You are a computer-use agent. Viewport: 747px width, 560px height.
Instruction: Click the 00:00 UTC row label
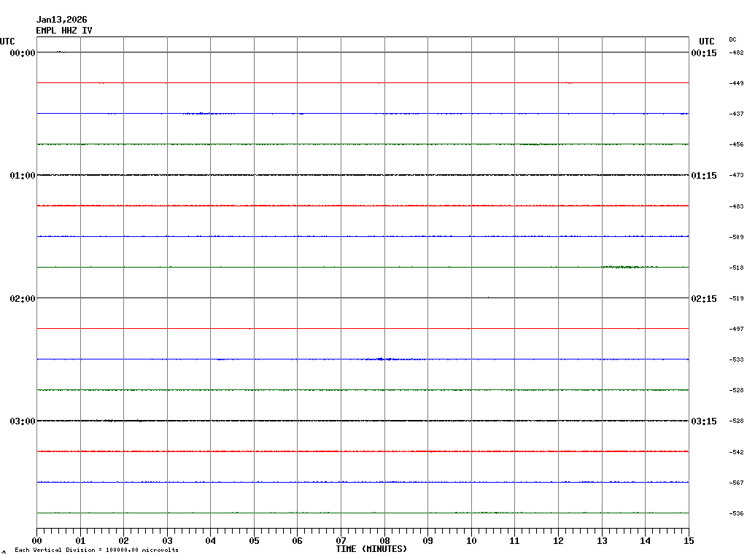point(23,52)
